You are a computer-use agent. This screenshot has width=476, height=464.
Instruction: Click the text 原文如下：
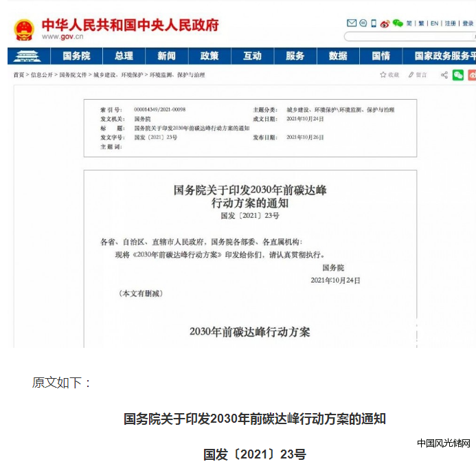pos(62,383)
